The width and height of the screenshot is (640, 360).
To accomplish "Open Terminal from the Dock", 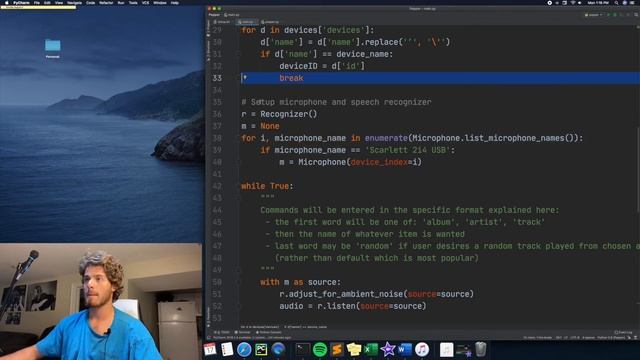I will (x=303, y=350).
